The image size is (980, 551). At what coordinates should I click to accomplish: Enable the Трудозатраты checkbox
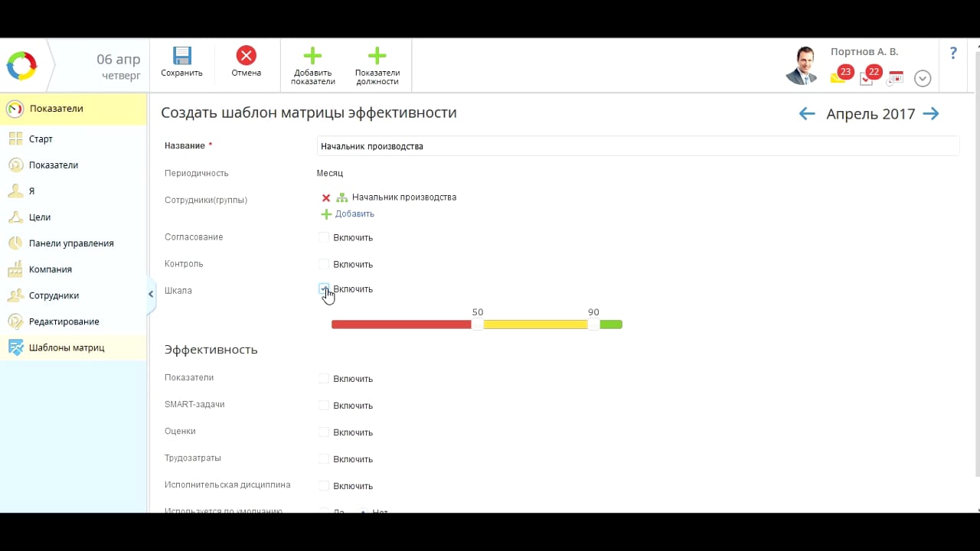[x=324, y=458]
